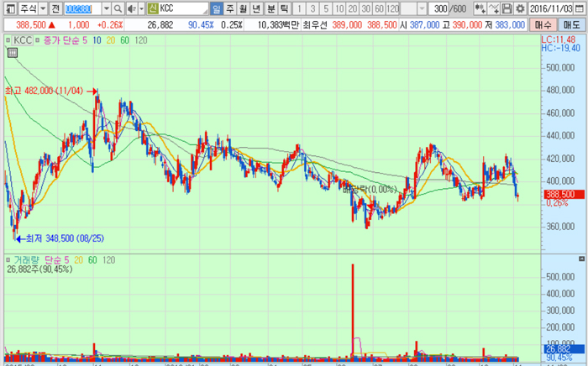
Task: Select the daily (일) chart period
Action: coord(216,8)
